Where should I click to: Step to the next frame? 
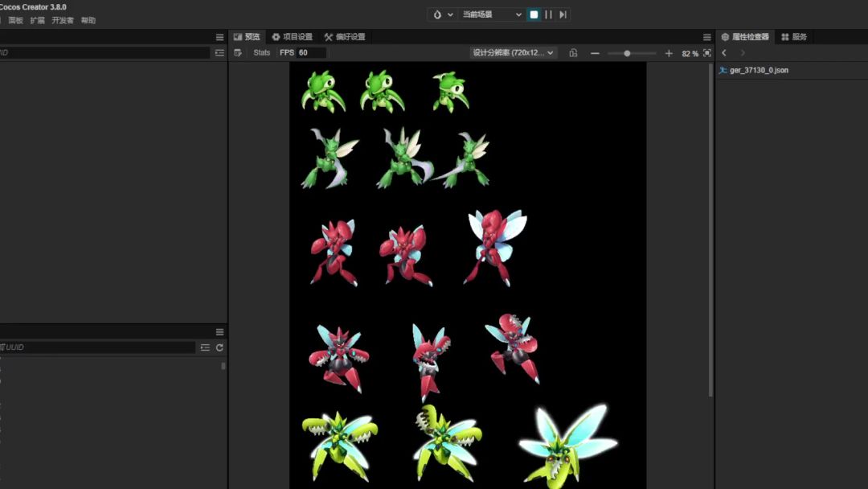point(563,14)
